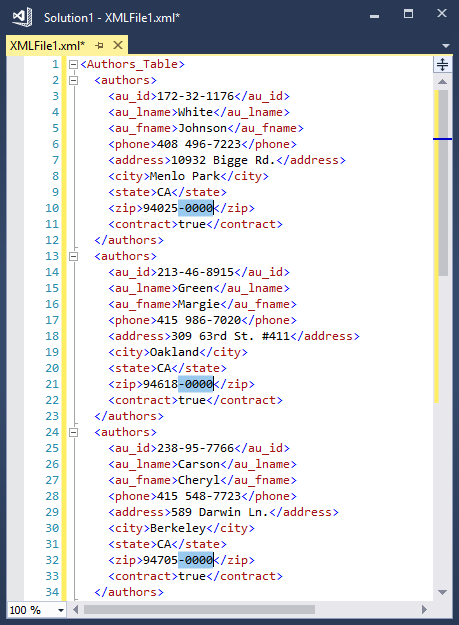The height and width of the screenshot is (625, 459).
Task: Collapse the authors node on line 2
Action: click(x=73, y=81)
